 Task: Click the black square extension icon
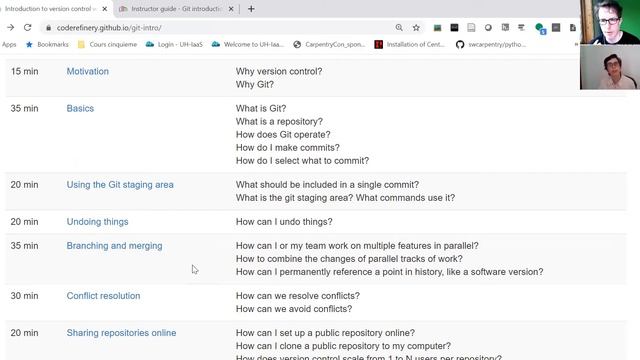(x=454, y=28)
